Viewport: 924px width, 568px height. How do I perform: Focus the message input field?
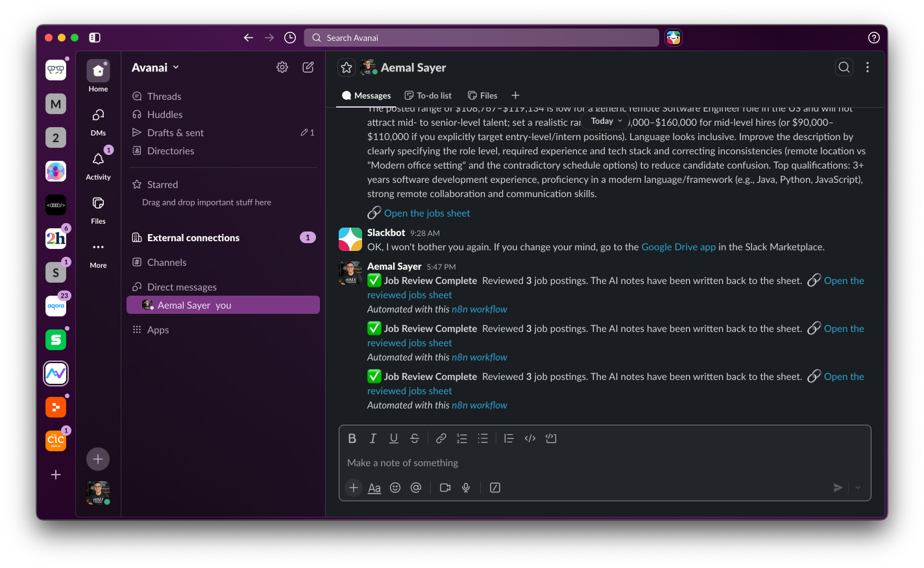tap(605, 463)
